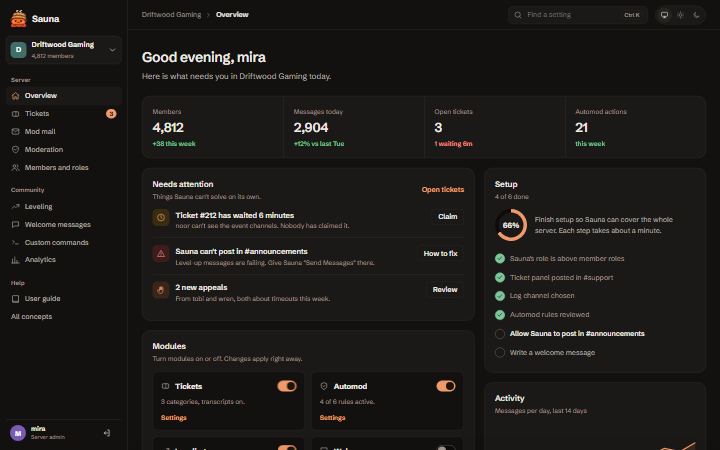
Task: Click the magnifier icon in search box
Action: tap(518, 15)
